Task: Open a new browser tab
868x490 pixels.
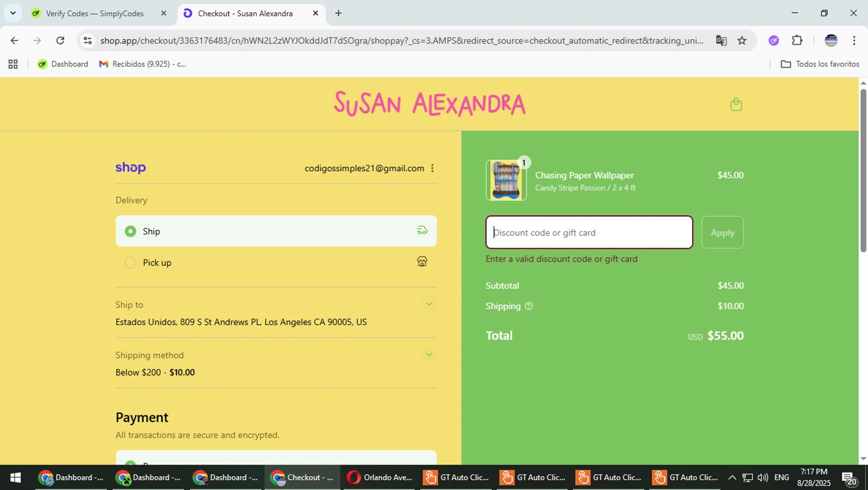Action: (x=339, y=13)
